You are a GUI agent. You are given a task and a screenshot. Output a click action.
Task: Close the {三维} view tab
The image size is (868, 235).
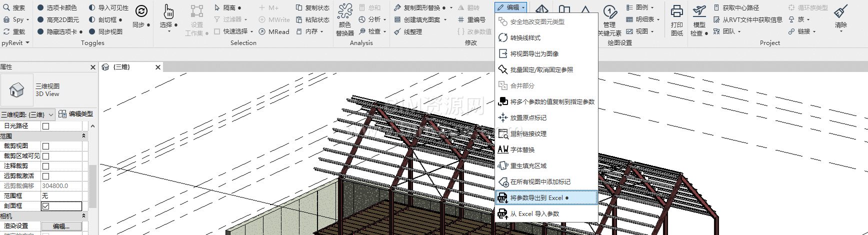coord(158,67)
